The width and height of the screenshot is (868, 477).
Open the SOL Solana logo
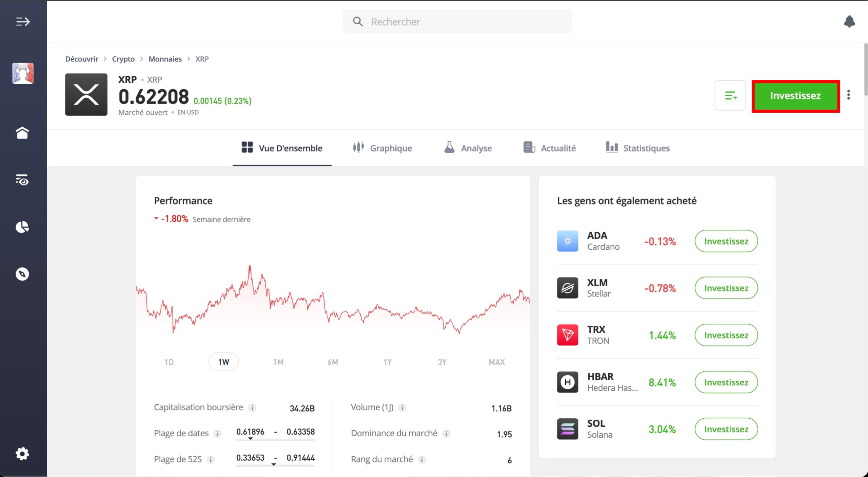point(567,429)
